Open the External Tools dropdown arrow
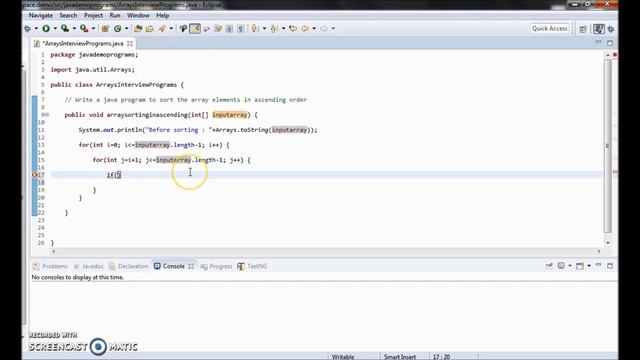 [x=93, y=29]
